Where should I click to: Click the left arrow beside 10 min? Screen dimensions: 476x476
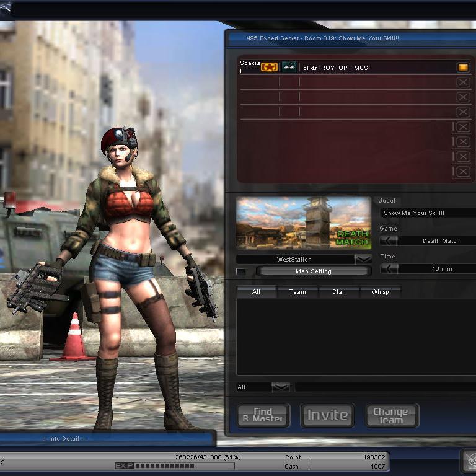tap(389, 268)
